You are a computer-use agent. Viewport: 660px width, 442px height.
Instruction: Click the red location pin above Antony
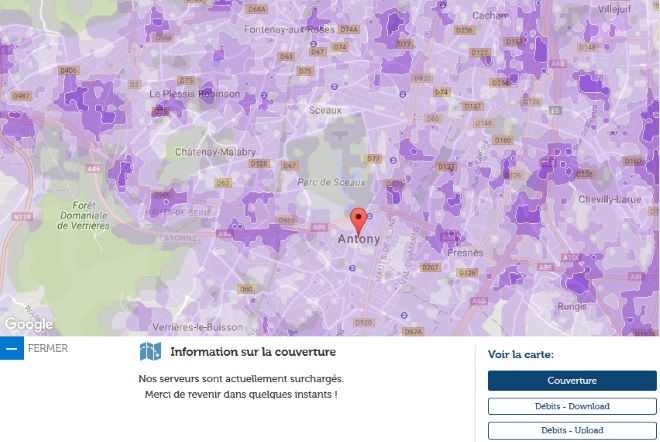[358, 222]
